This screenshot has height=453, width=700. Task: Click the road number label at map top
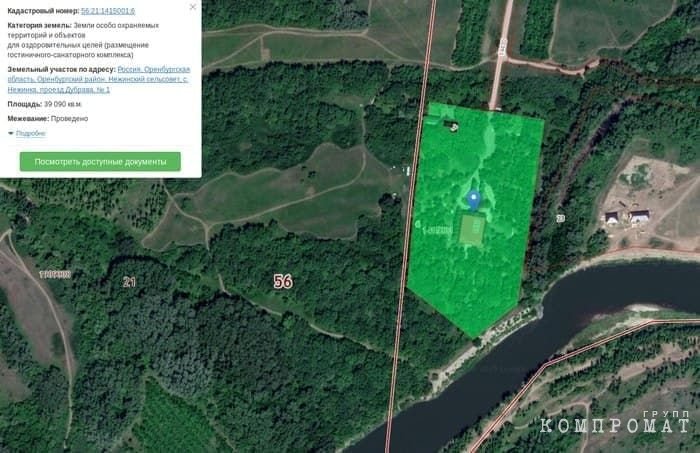coord(502,47)
